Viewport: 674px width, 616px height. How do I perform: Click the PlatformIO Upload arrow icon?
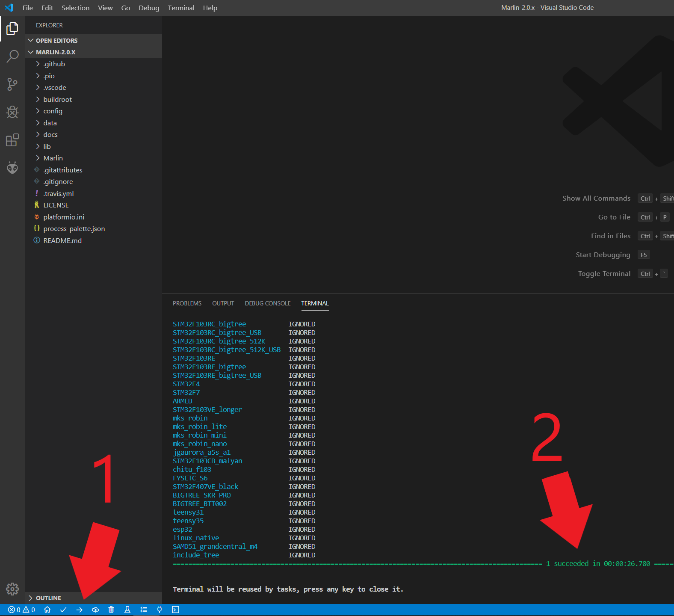[x=80, y=610]
